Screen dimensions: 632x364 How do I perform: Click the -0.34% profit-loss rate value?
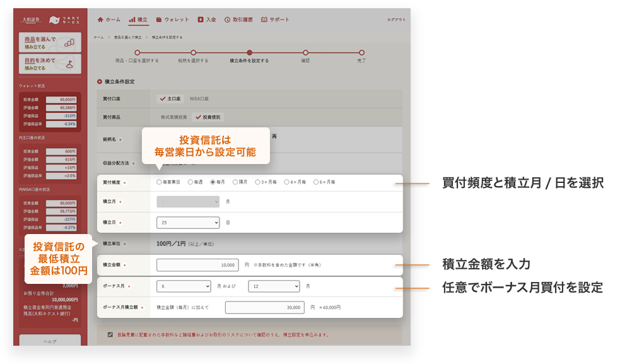pos(61,124)
